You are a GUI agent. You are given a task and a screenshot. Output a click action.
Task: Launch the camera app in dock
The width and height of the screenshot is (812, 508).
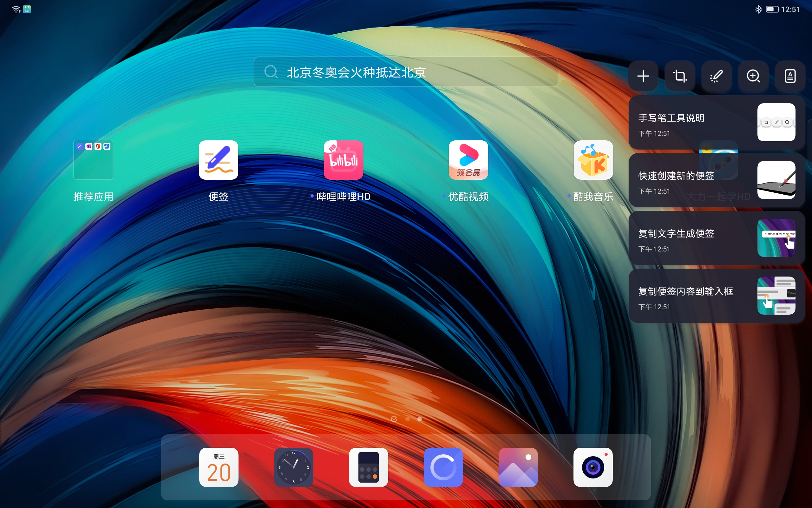[593, 467]
